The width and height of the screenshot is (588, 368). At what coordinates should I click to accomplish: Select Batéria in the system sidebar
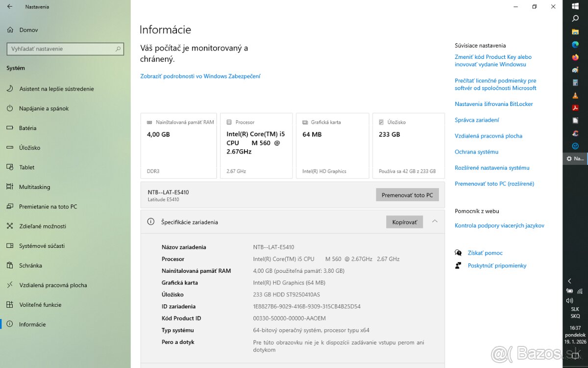(27, 128)
